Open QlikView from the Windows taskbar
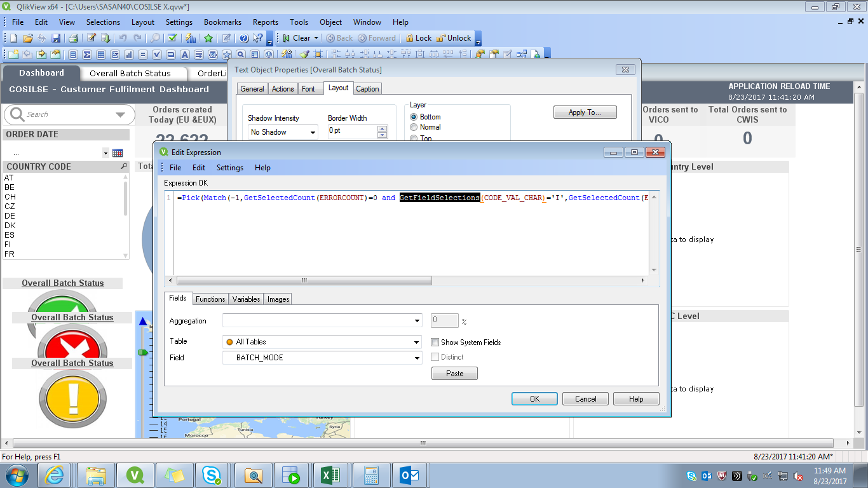 pyautogui.click(x=135, y=475)
